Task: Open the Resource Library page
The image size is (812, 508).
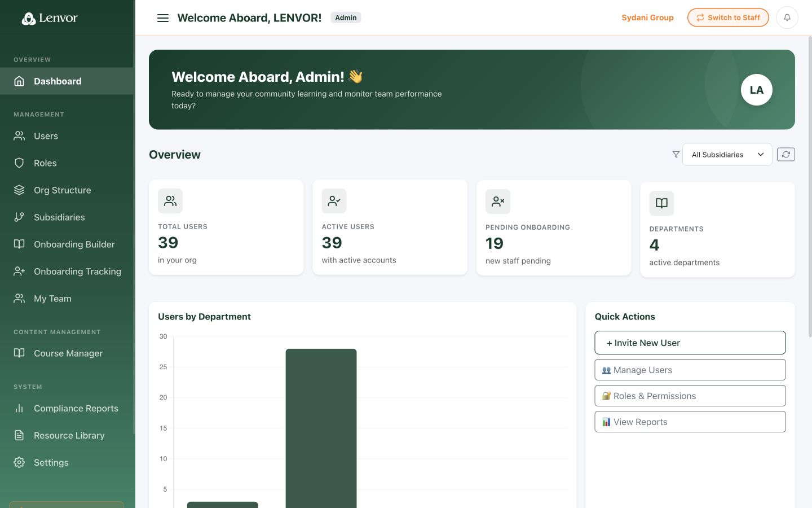Action: tap(67, 435)
